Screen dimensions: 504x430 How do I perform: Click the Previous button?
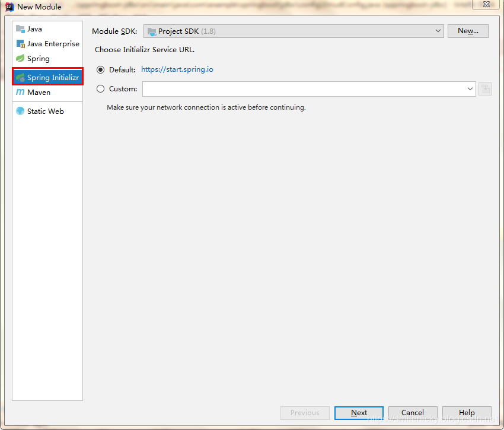tap(305, 413)
